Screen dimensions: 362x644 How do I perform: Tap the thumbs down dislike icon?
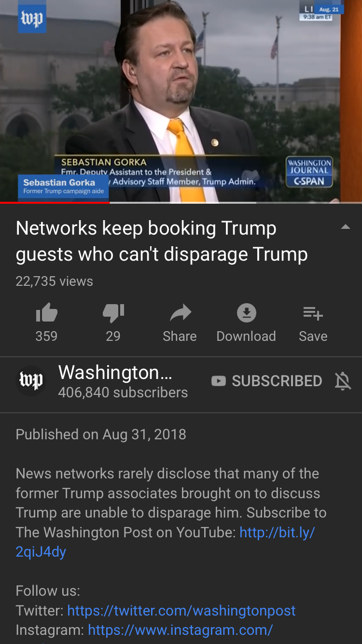[113, 314]
